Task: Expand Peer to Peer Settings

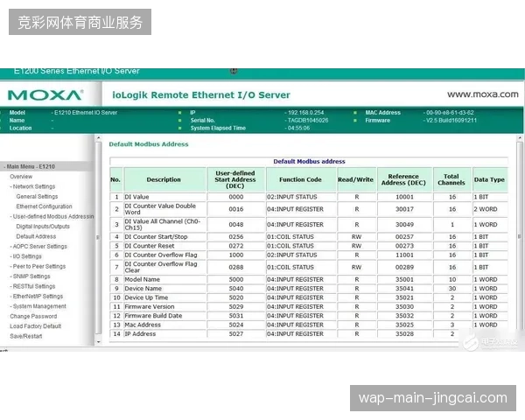Action: (x=38, y=267)
